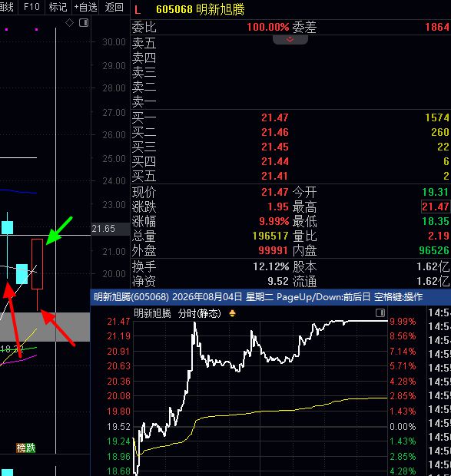Click the 返回 back button
Image resolution: width=451 pixels, height=476 pixels.
point(114,7)
